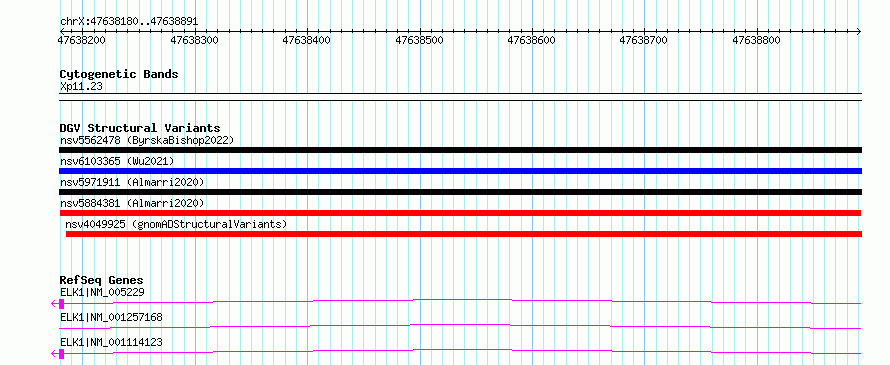Click the black bar under nsv5562478

pos(460,150)
